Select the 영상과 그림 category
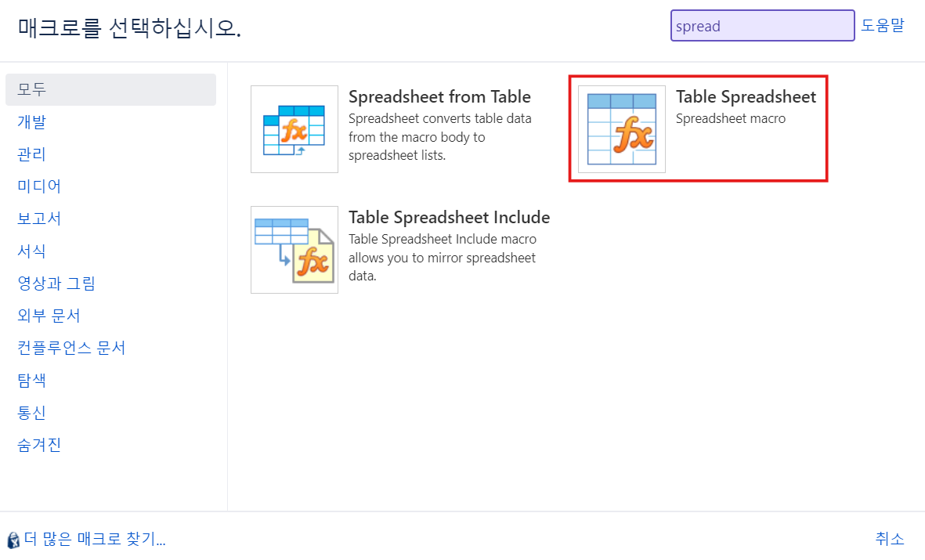The height and width of the screenshot is (560, 925). (56, 284)
